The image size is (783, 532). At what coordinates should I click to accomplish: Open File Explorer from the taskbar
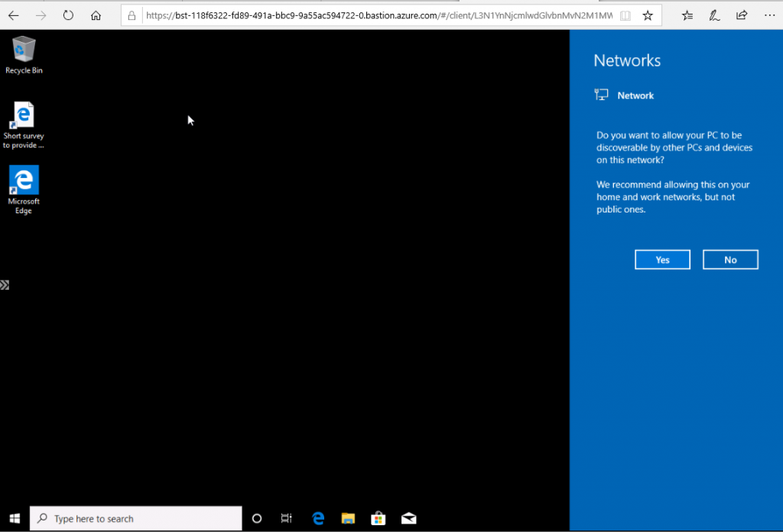point(348,518)
